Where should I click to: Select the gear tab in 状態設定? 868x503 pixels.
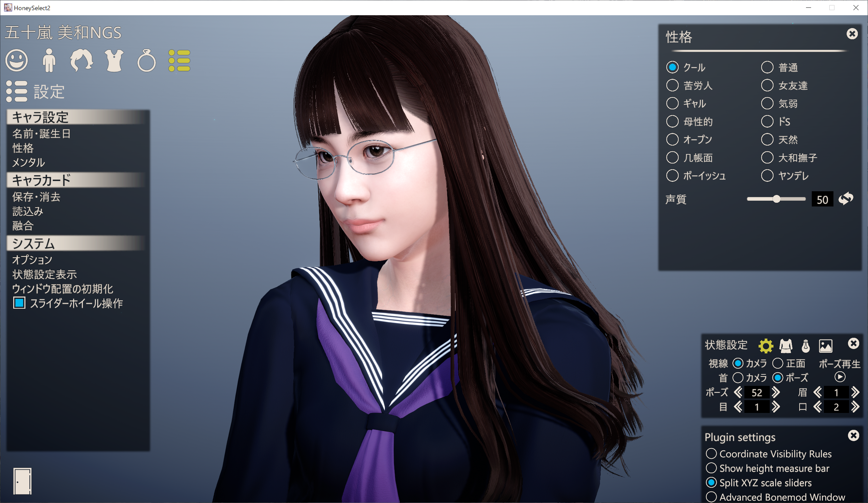click(x=766, y=346)
